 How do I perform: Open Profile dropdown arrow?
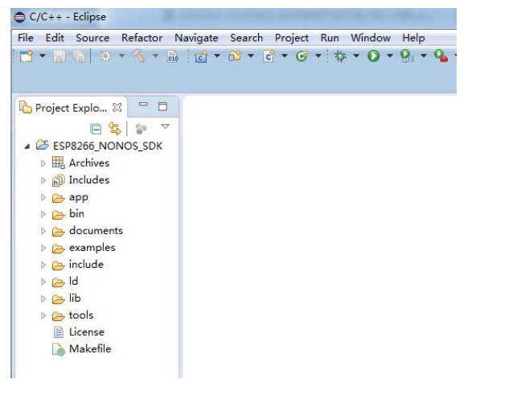pos(424,56)
